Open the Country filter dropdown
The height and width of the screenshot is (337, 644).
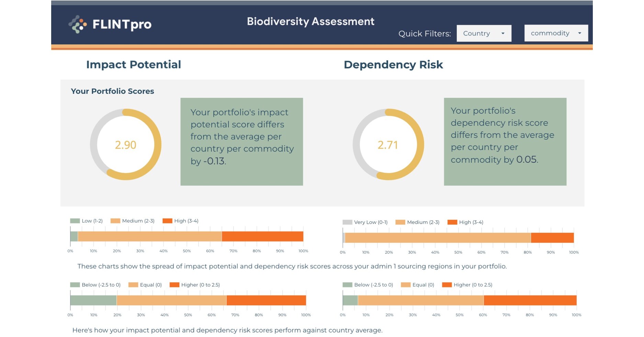click(483, 33)
